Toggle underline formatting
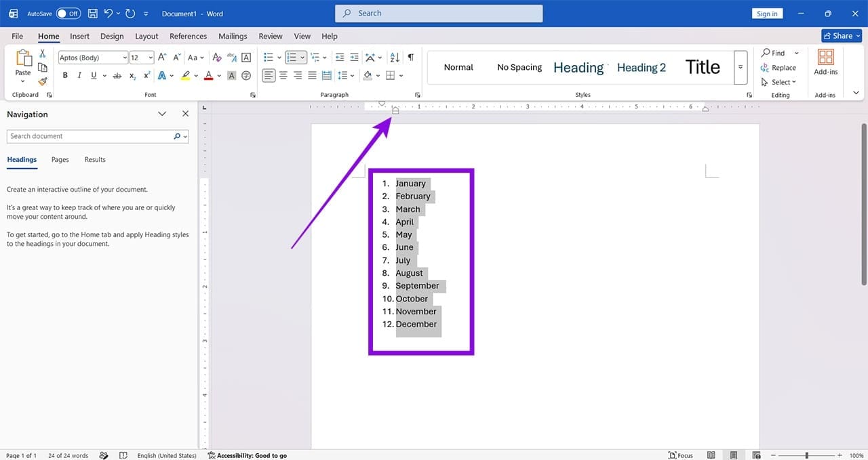The width and height of the screenshot is (868, 460). [x=94, y=75]
